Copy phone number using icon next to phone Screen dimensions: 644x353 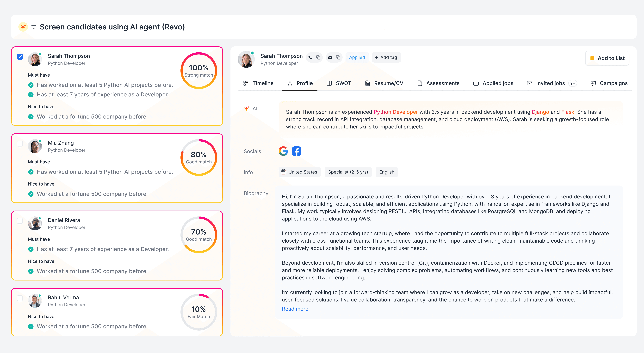318,58
